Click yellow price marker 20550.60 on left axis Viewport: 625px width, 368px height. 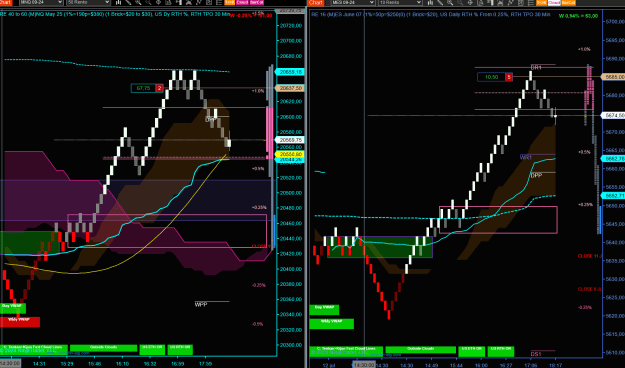pos(290,154)
